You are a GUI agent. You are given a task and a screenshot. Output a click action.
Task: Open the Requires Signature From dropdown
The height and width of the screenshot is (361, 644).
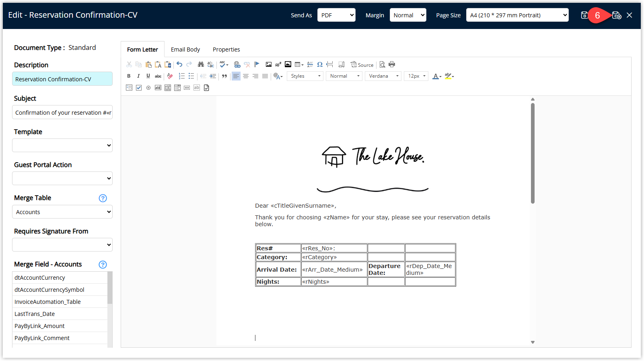click(62, 245)
